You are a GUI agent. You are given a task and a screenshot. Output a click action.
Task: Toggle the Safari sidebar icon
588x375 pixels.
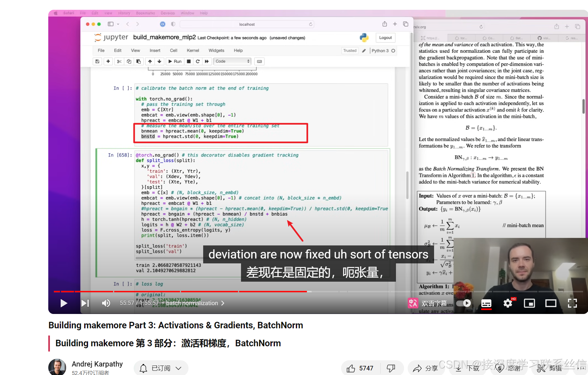pyautogui.click(x=111, y=24)
